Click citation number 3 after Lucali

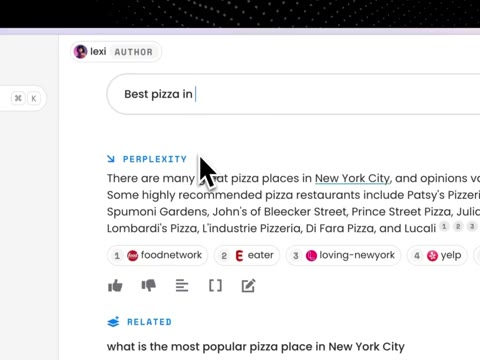[472, 227]
